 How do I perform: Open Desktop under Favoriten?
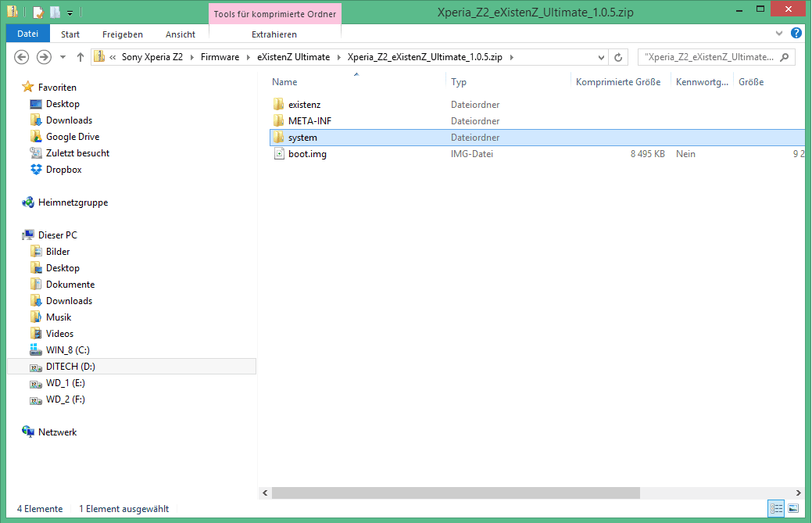(x=63, y=104)
